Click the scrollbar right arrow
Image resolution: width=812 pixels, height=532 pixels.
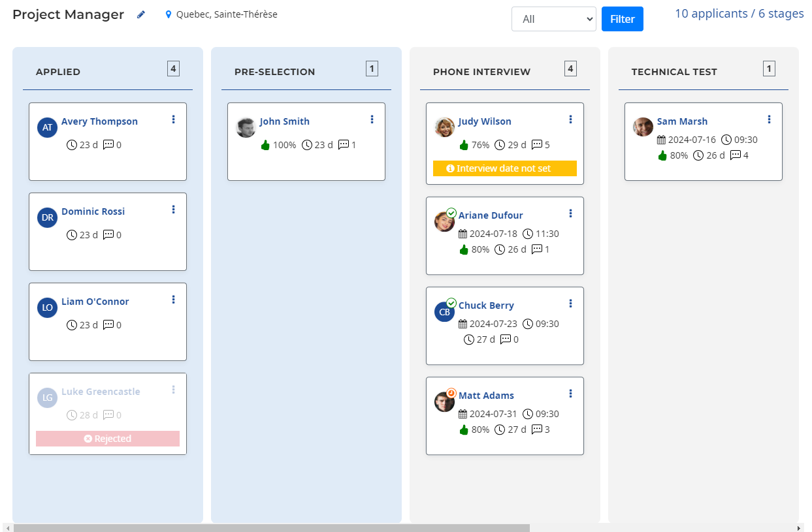(x=799, y=528)
